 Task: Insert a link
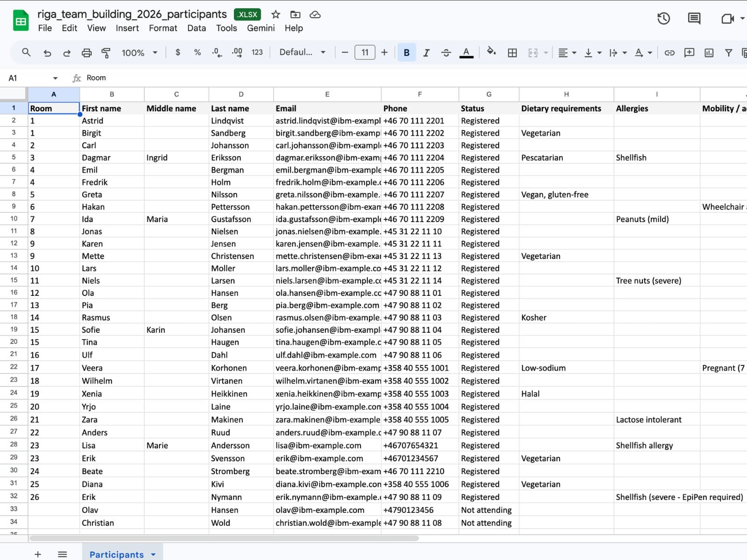[669, 52]
